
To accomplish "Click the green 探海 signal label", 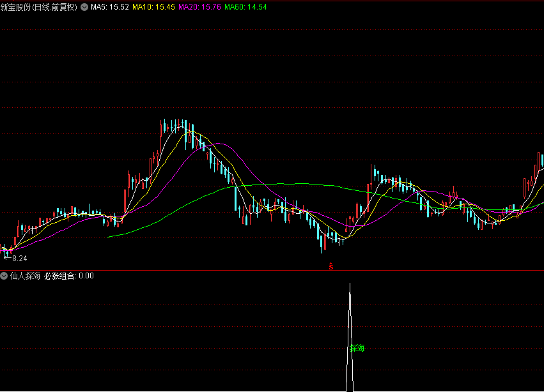I will click(357, 348).
